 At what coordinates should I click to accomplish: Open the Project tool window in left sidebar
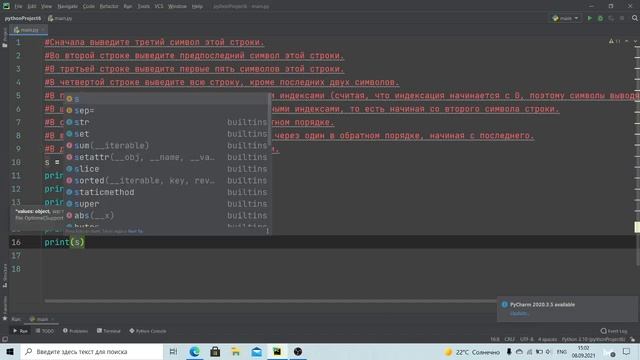click(x=4, y=38)
